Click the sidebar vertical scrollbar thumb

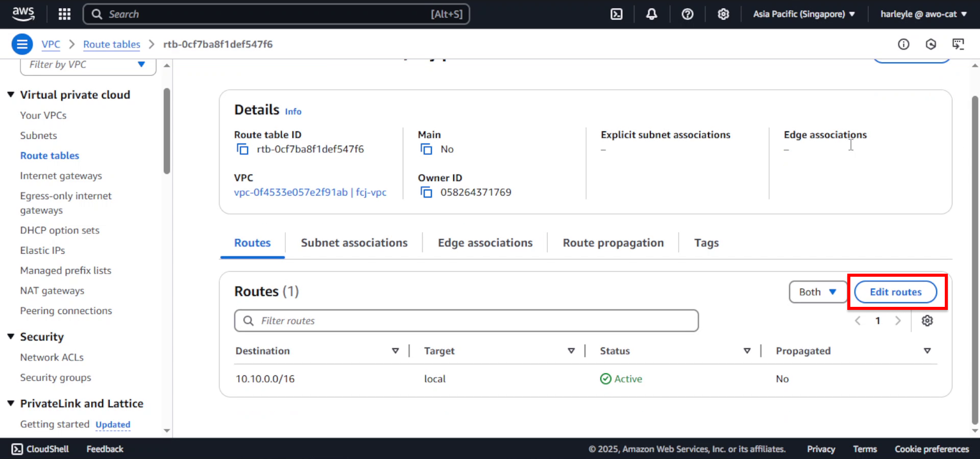click(x=166, y=131)
